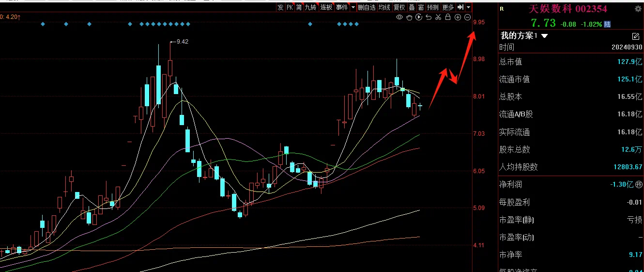Image resolution: width=644 pixels, height=272 pixels.
Task: Select the hand pan tool
Action: coord(409,17)
